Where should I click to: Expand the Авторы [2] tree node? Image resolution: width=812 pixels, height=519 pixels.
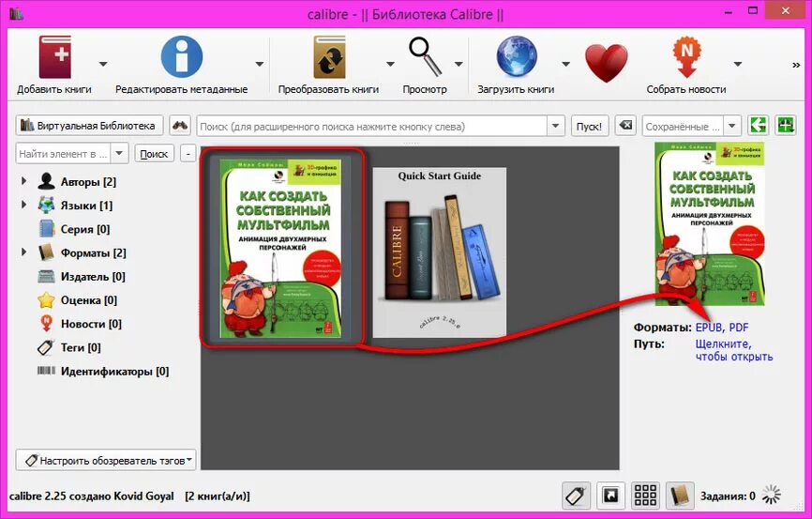(23, 181)
